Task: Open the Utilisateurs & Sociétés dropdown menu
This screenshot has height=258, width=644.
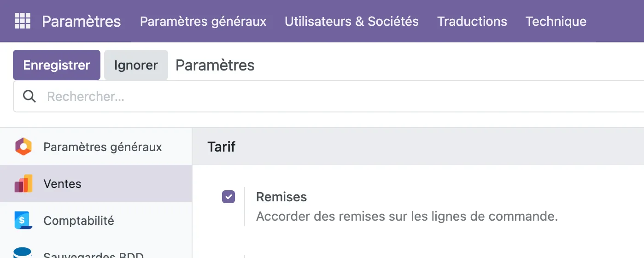Action: click(351, 21)
